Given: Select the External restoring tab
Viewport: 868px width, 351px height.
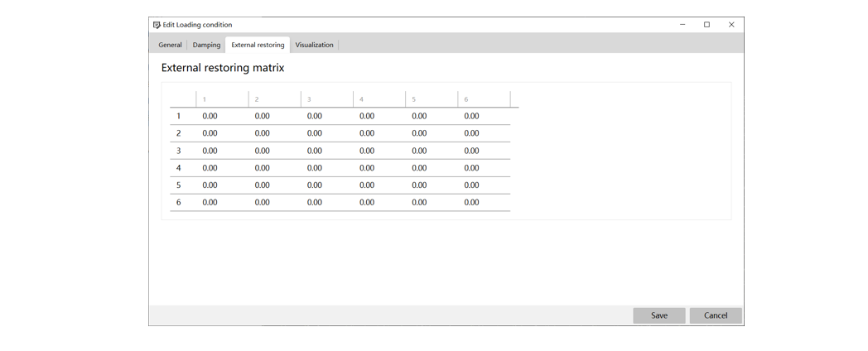Looking at the screenshot, I should 258,45.
